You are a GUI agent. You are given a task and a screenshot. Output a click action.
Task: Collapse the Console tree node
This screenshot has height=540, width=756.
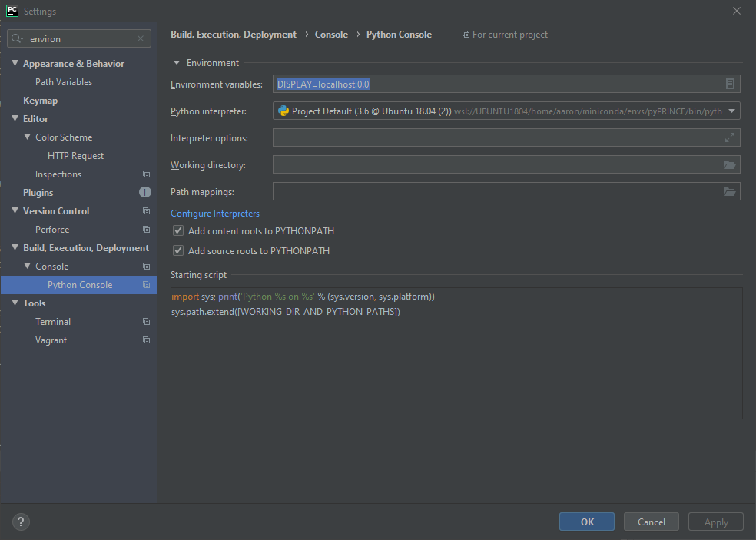pos(28,266)
